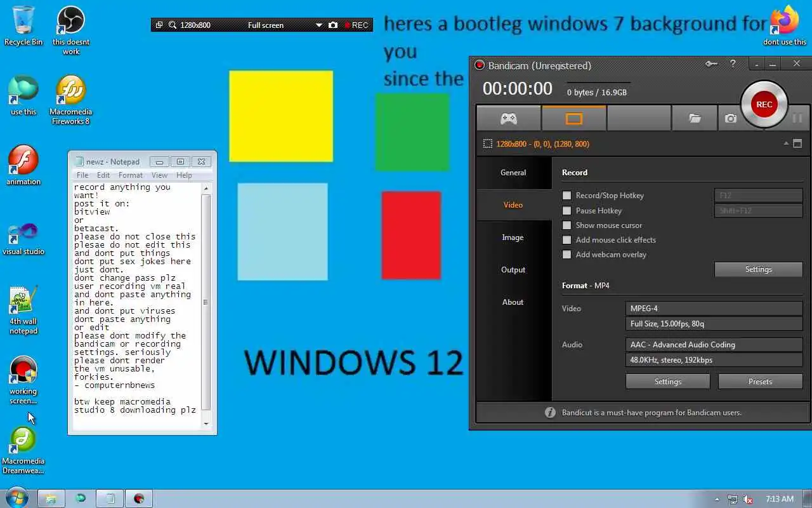The image size is (812, 508).
Task: Click the Record section Settings button
Action: coord(758,269)
